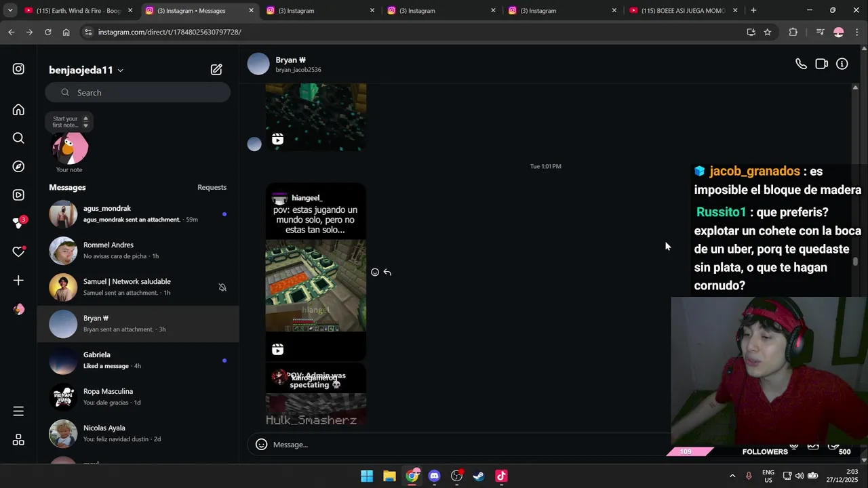Click the Message text field
868x488 pixels.
(x=468, y=445)
